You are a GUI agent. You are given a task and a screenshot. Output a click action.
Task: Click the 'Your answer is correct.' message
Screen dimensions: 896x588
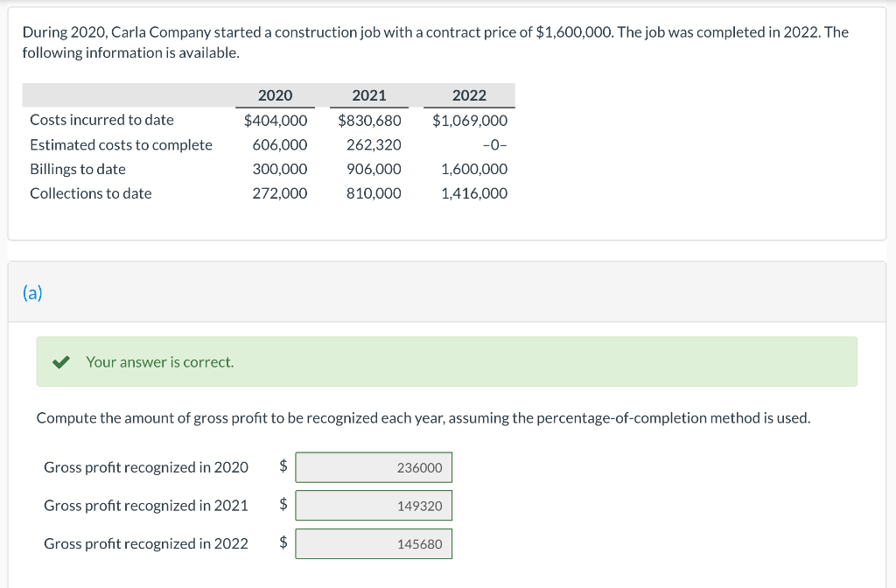(160, 362)
